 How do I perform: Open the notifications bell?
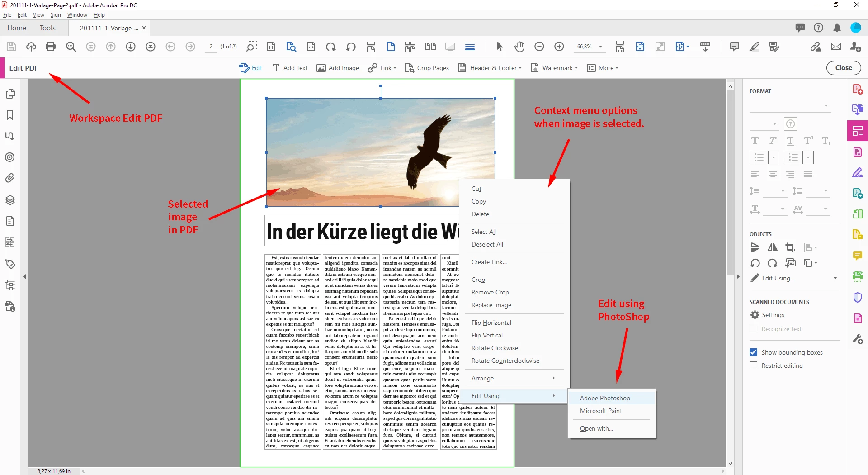(837, 28)
